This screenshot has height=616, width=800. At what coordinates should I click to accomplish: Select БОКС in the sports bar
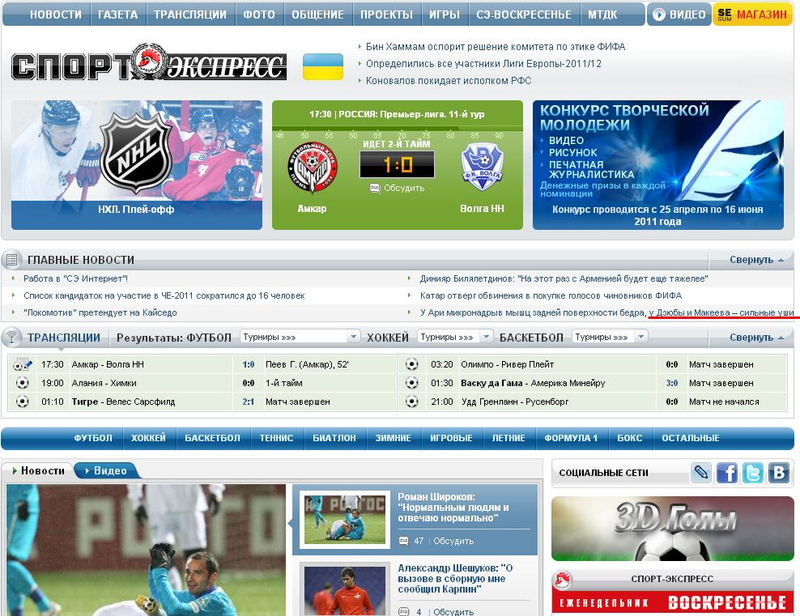[630, 438]
